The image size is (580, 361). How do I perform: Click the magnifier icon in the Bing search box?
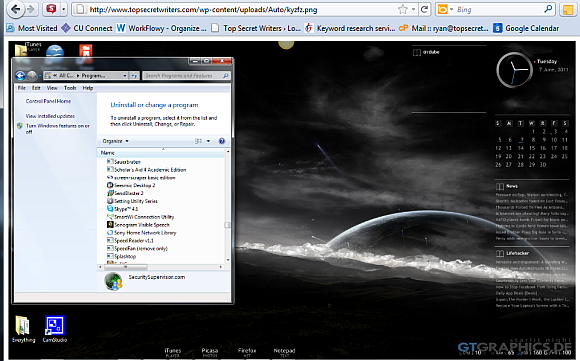[x=548, y=9]
